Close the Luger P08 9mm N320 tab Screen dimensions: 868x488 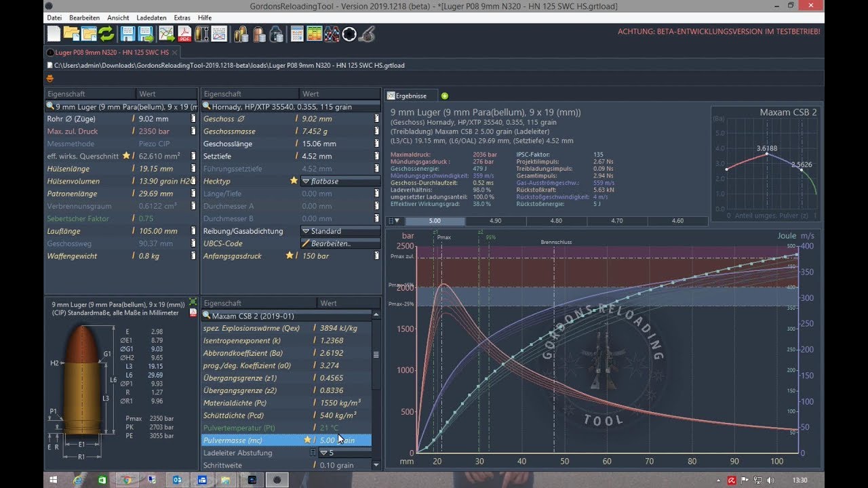175,52
